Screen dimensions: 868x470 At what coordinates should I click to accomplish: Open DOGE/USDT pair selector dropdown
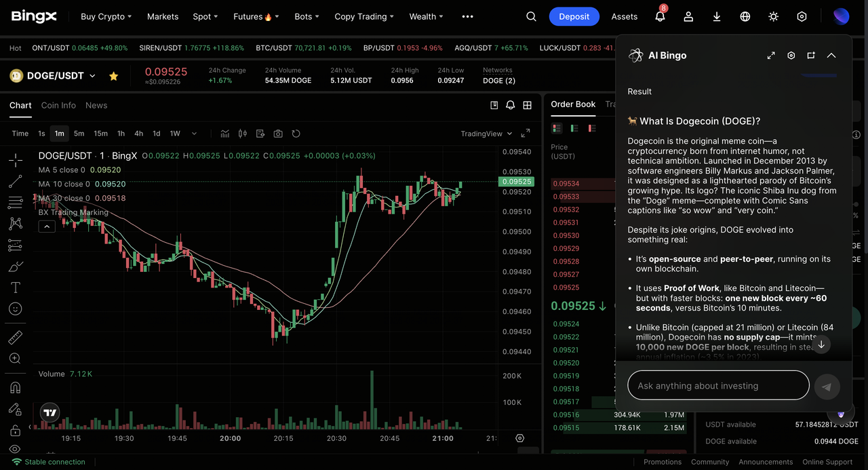[93, 76]
